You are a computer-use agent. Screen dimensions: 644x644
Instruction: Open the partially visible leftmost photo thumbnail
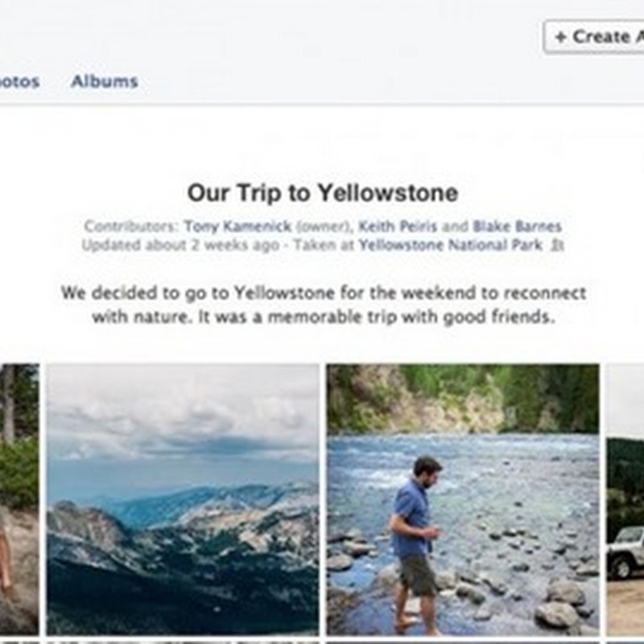pyautogui.click(x=19, y=499)
